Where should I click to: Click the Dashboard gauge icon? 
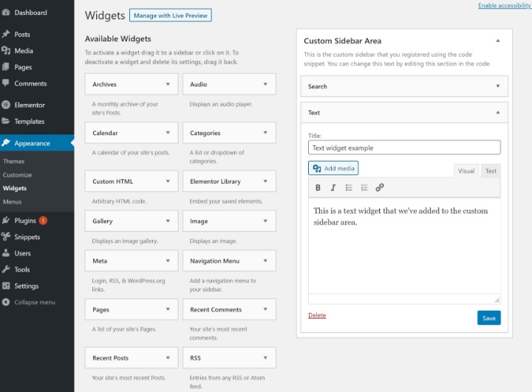coord(5,13)
